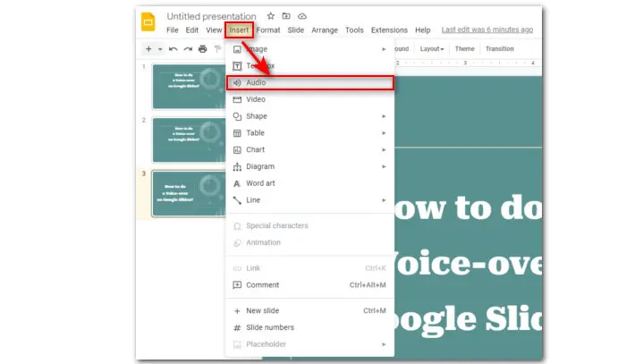This screenshot has height=364, width=626.
Task: Click the Google Slides logo icon
Action: (x=148, y=21)
